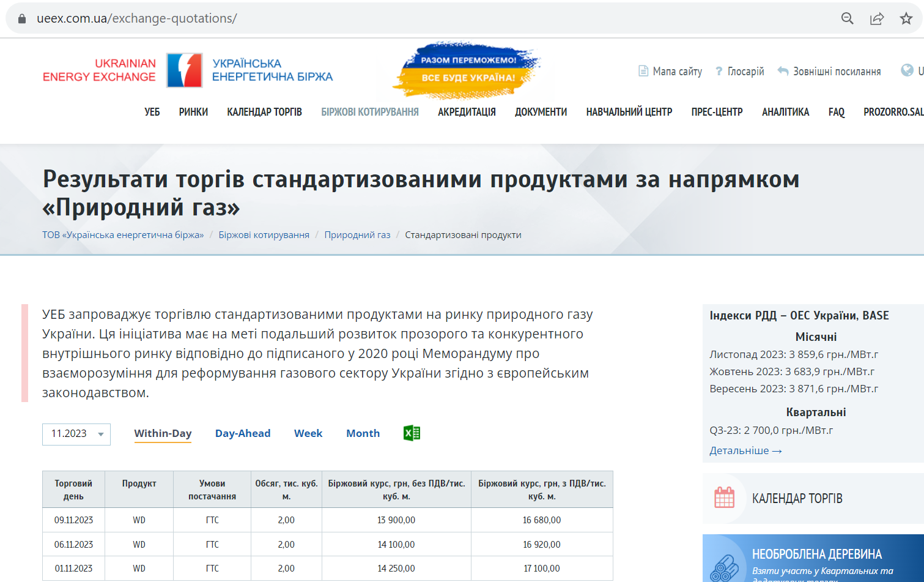Open the Excel export icon
Screen dimensions: 924x582
click(412, 433)
